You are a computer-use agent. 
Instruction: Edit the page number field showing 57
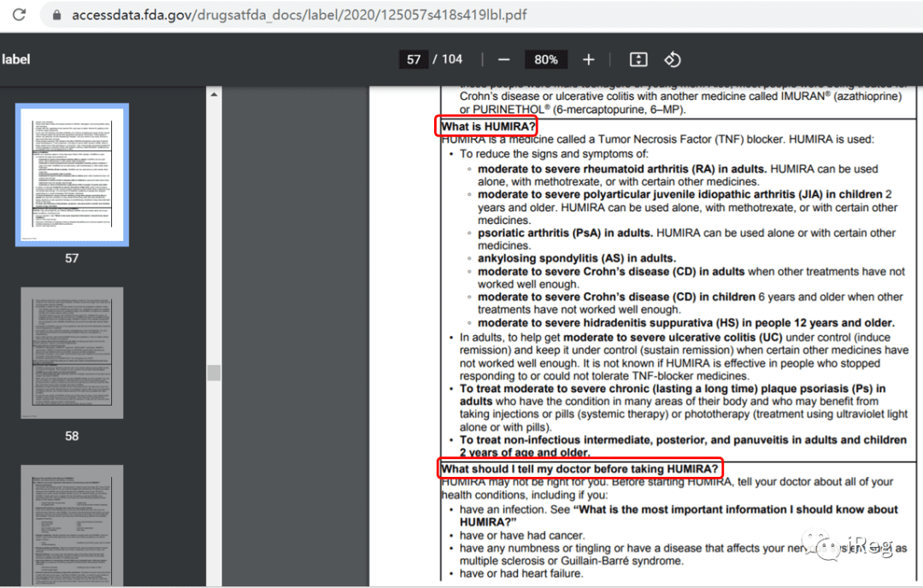pos(414,60)
